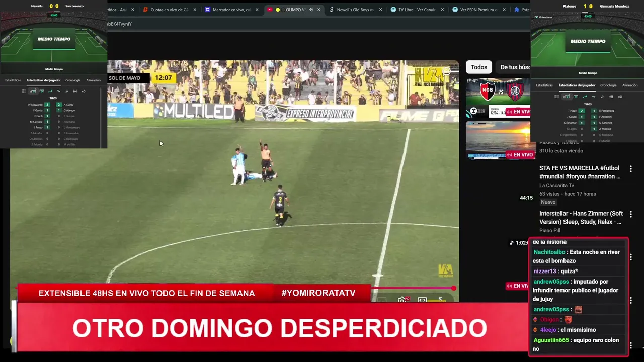The width and height of the screenshot is (644, 362).
Task: Click the x0 icon in Platense widget
Action: coord(620,97)
